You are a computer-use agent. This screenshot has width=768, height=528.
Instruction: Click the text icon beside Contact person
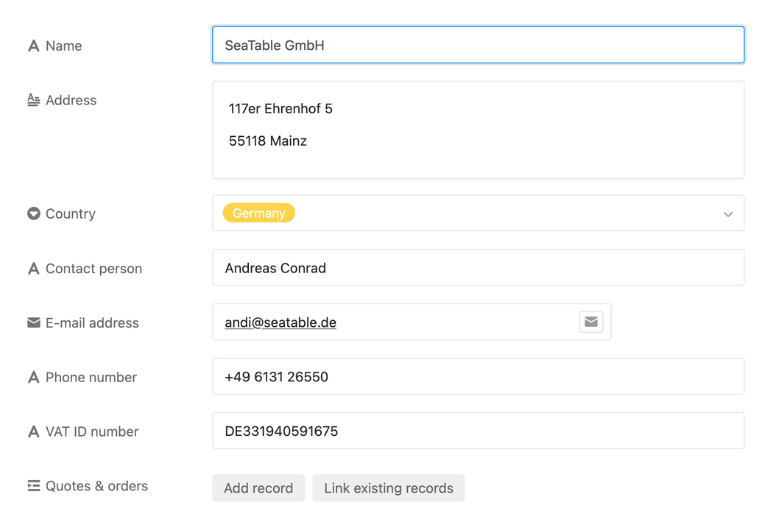click(x=33, y=268)
